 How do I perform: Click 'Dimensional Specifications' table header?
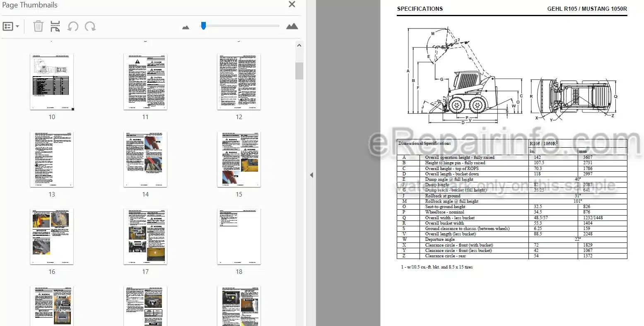(425, 143)
